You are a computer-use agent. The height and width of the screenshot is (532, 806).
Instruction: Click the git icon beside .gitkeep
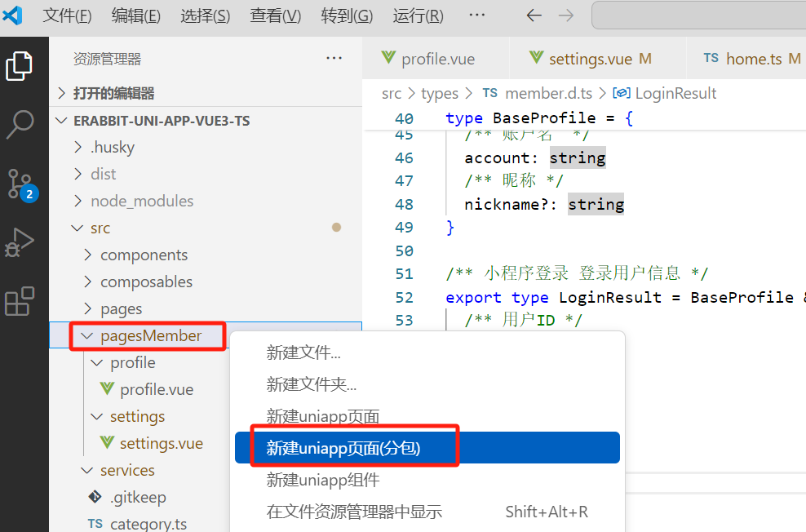click(95, 497)
